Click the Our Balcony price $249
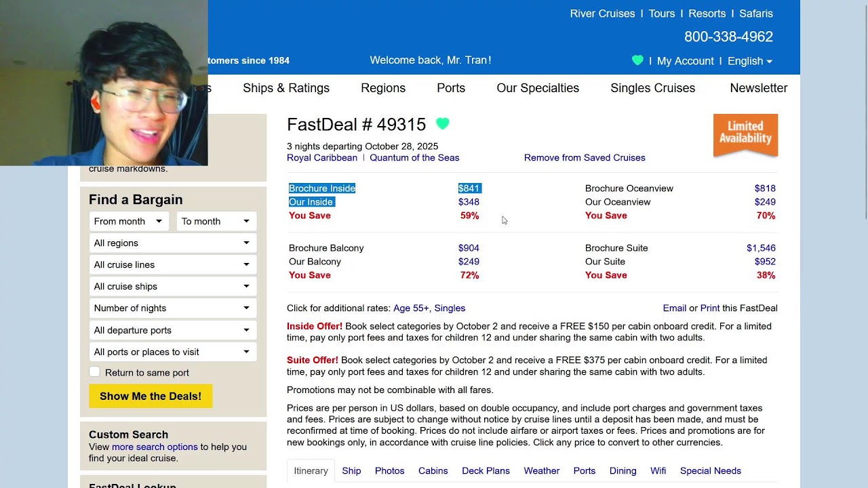The width and height of the screenshot is (868, 488). (469, 262)
